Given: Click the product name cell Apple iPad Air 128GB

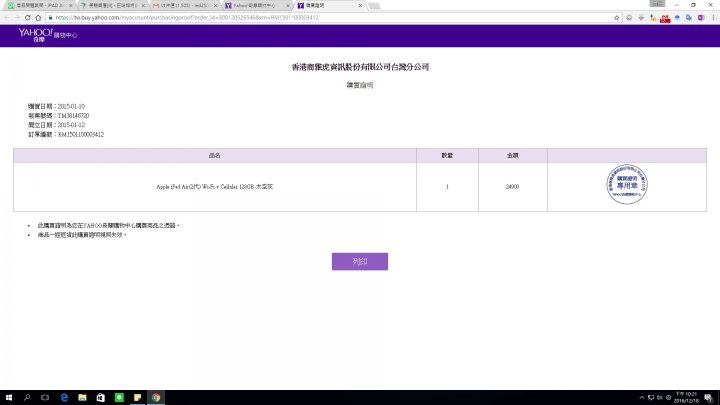Looking at the screenshot, I should point(214,187).
